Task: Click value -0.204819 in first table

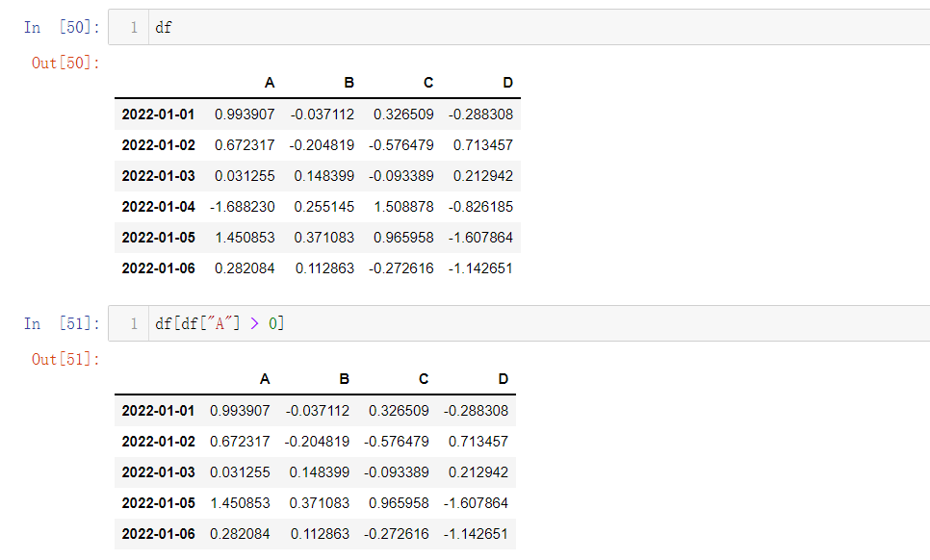Action: coord(323,145)
